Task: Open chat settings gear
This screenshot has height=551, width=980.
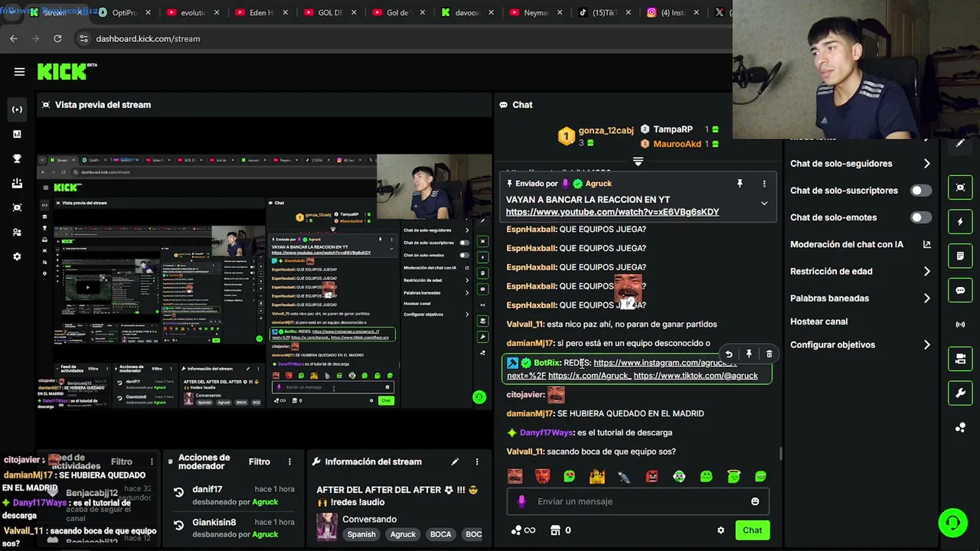Action: [x=720, y=530]
